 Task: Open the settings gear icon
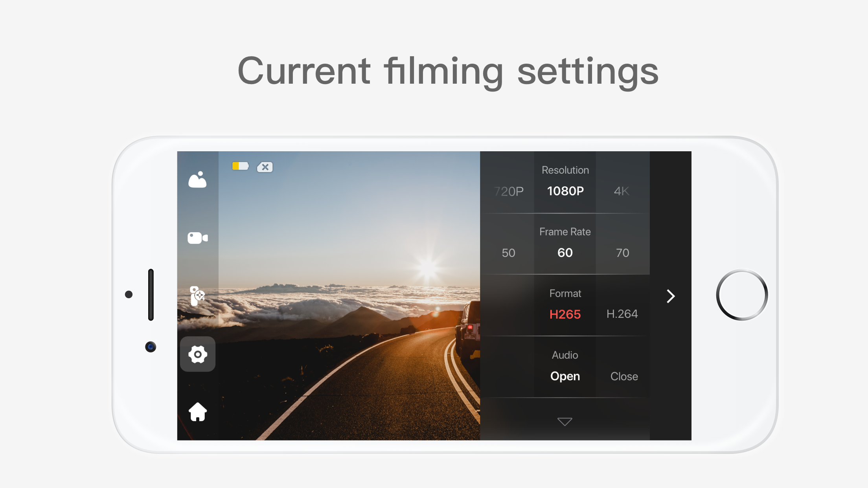[x=198, y=354]
